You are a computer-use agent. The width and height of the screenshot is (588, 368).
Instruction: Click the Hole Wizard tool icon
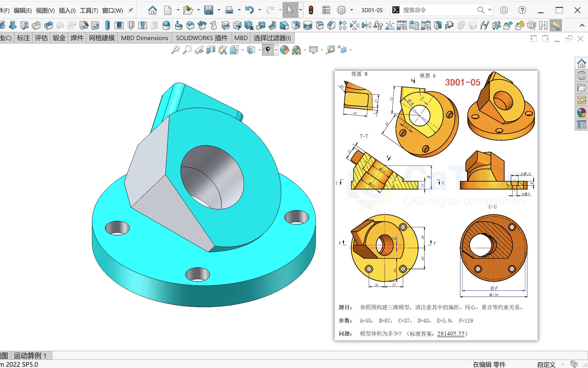(84, 25)
